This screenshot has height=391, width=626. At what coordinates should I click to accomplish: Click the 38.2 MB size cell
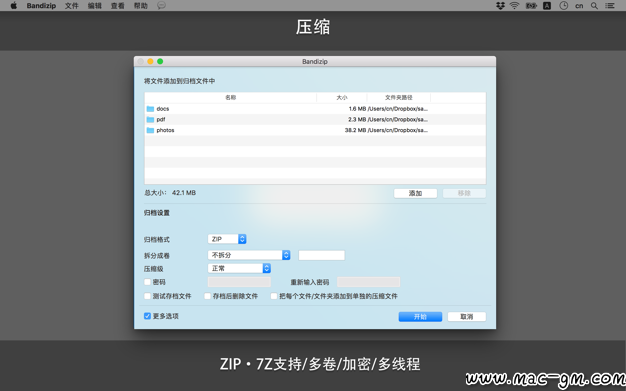click(355, 130)
